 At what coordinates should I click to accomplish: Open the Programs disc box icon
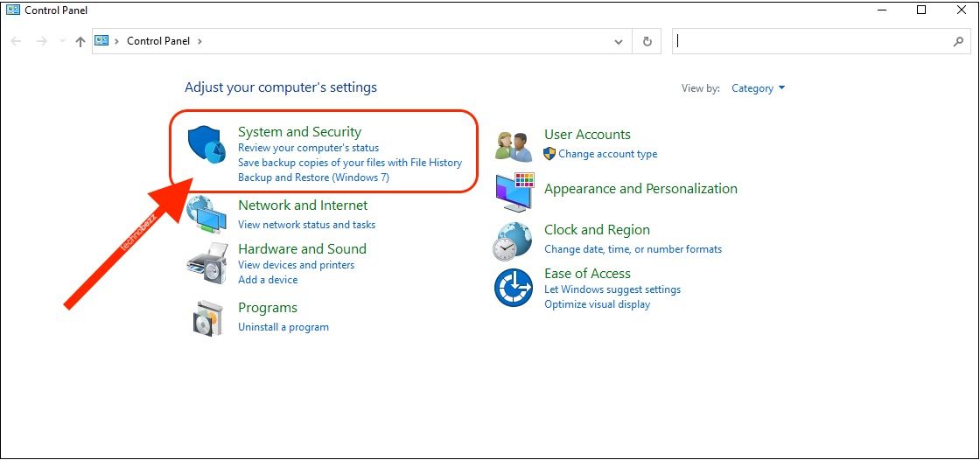click(x=206, y=318)
